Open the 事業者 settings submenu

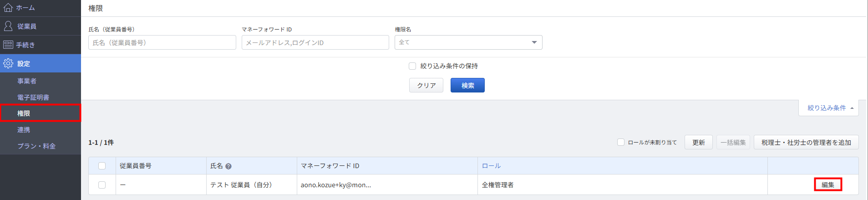point(27,81)
